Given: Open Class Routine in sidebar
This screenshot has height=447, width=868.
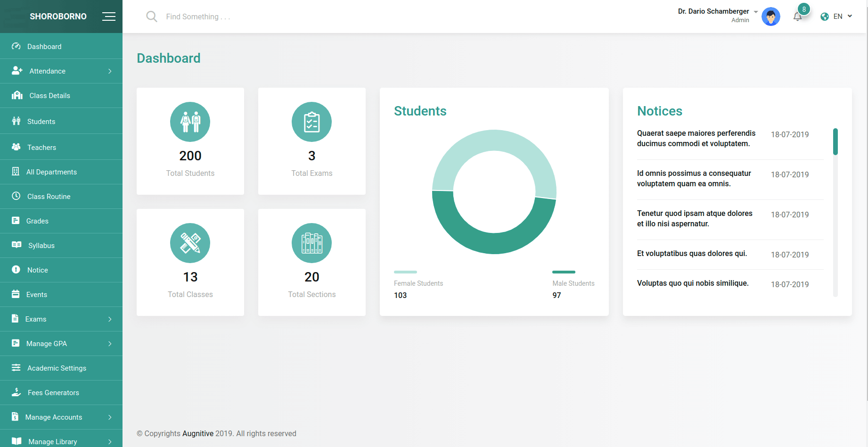Looking at the screenshot, I should [61, 197].
